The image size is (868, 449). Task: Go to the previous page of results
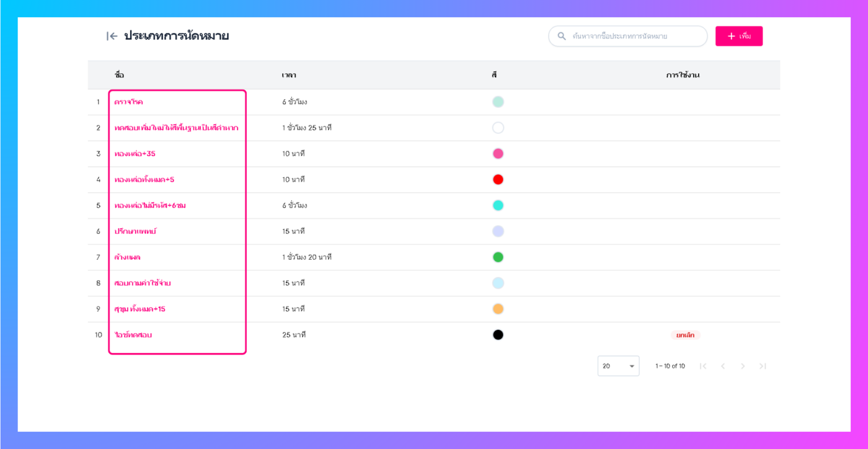tap(723, 367)
